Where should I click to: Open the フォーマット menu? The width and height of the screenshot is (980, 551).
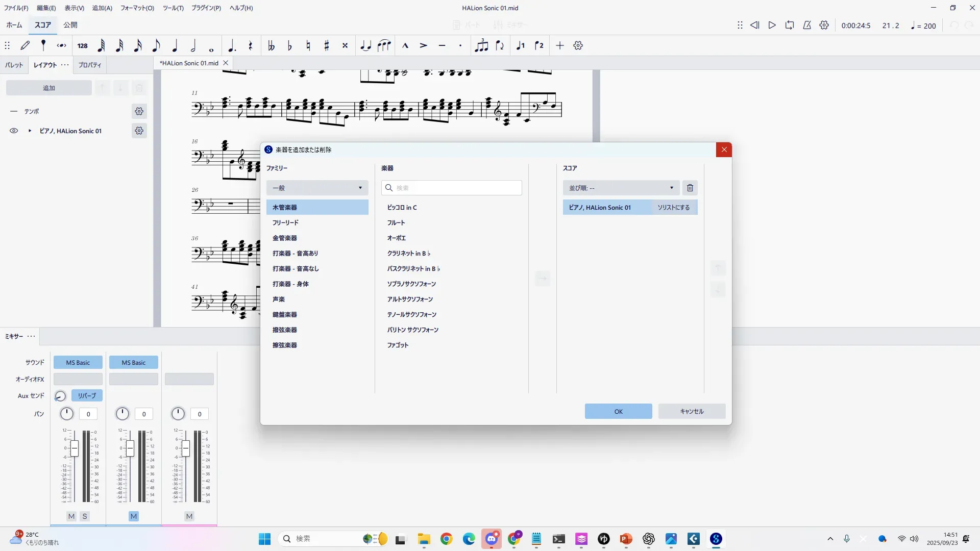click(137, 8)
